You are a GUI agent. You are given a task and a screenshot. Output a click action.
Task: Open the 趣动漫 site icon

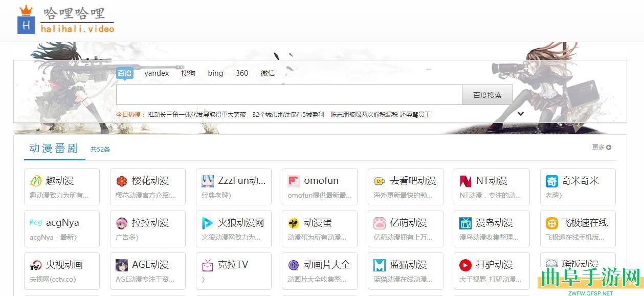pos(36,181)
